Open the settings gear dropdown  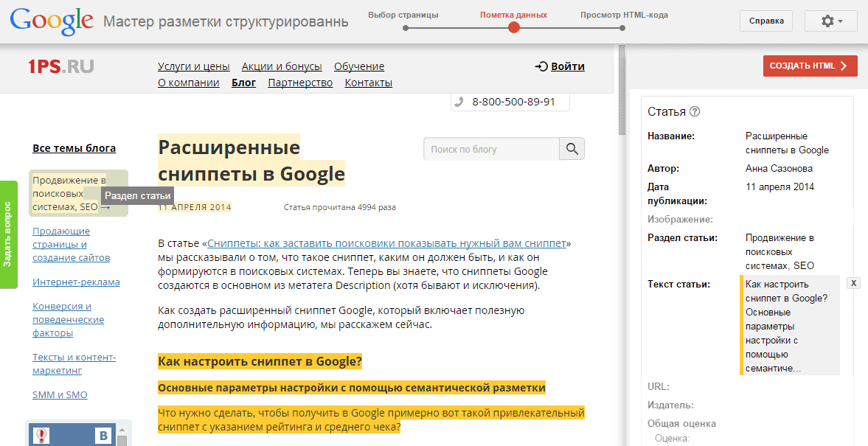pos(831,21)
